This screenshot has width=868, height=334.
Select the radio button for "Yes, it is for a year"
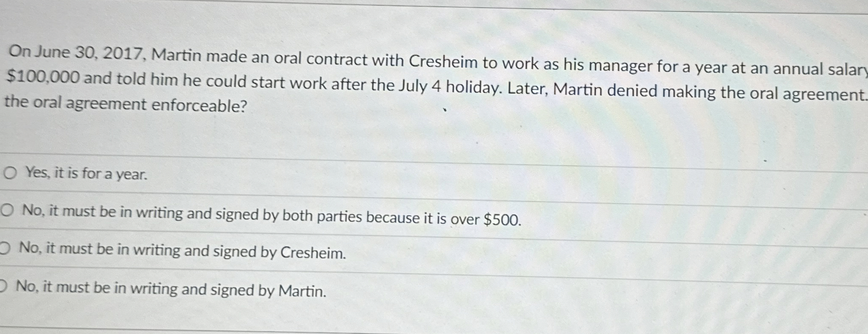tap(9, 172)
